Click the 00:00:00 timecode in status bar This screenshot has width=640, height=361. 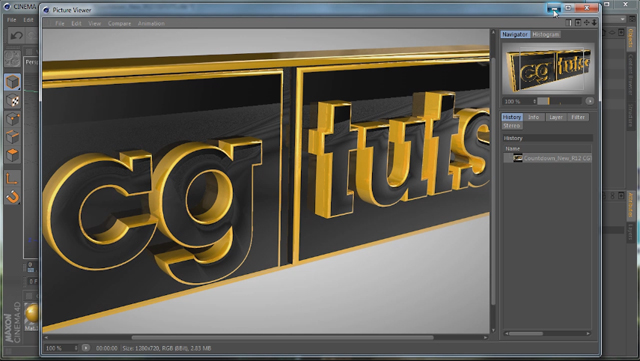pyautogui.click(x=107, y=348)
